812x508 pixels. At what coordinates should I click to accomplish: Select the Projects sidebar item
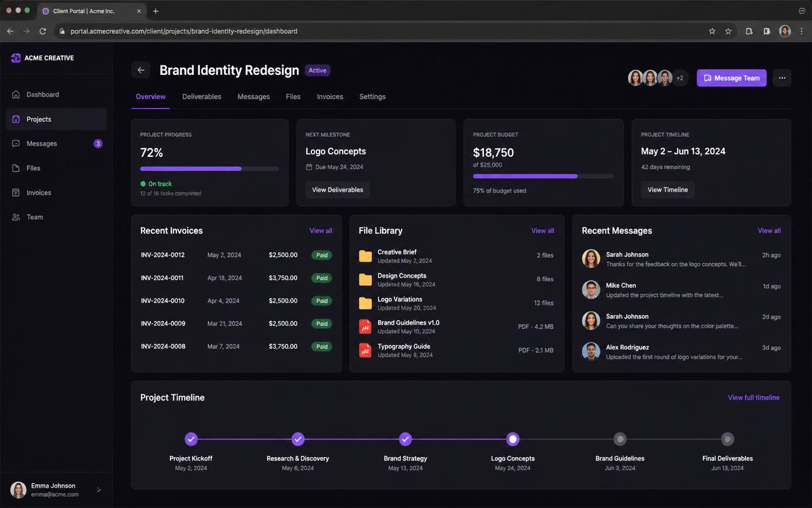coord(56,119)
